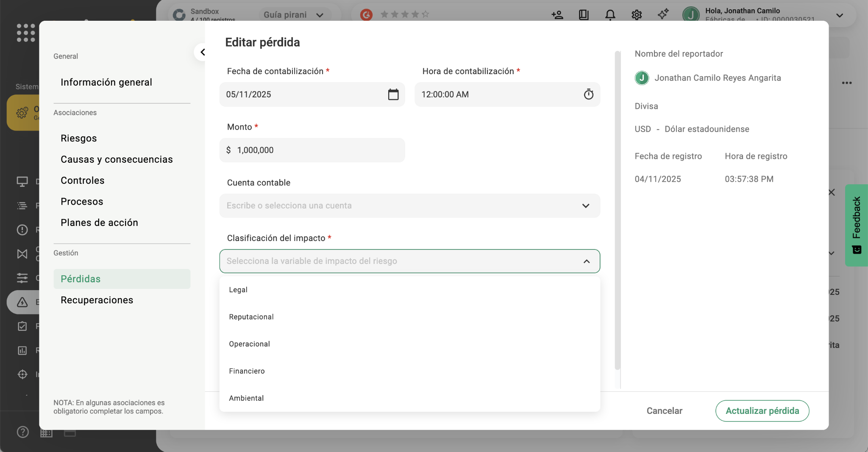Collapse the side panel with back arrow
Screen dimensions: 868x452
[203, 52]
